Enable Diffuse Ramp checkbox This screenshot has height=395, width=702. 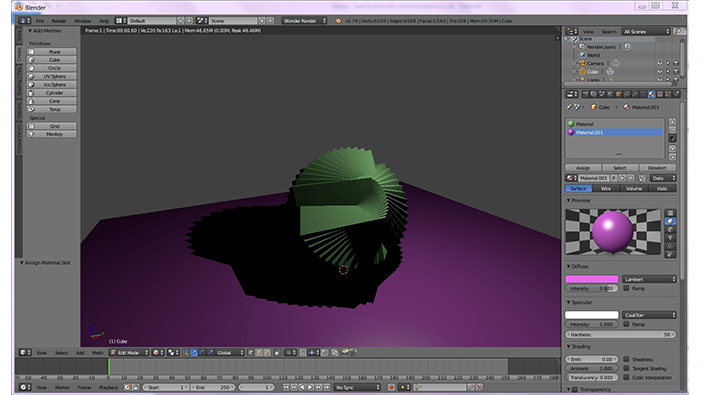(626, 288)
